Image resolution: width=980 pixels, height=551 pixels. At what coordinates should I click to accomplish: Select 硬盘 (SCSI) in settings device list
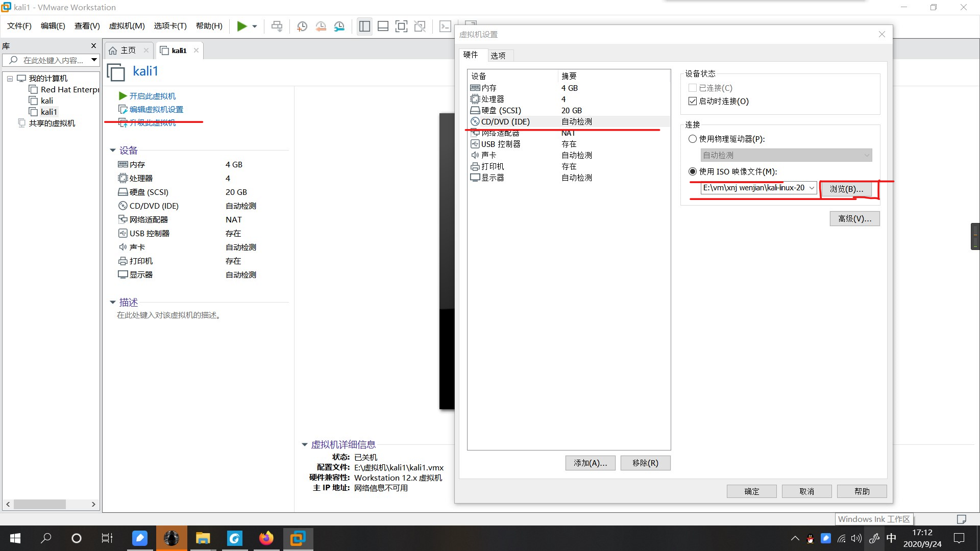point(569,111)
